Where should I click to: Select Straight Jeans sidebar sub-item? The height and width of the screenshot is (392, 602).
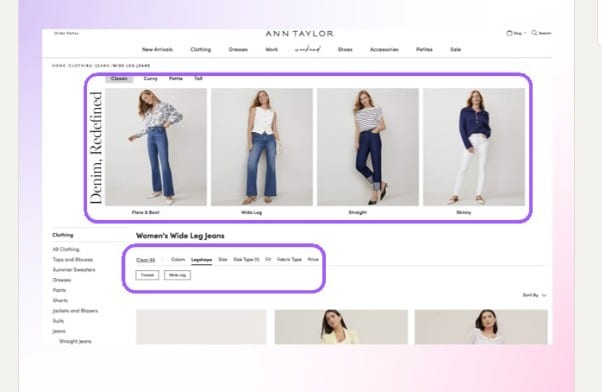click(75, 341)
